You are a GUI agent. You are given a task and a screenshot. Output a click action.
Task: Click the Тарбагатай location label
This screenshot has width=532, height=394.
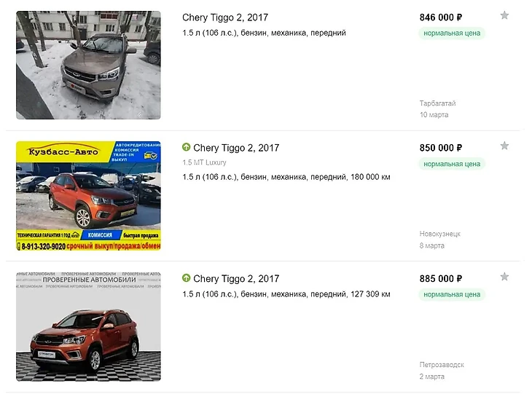click(437, 103)
